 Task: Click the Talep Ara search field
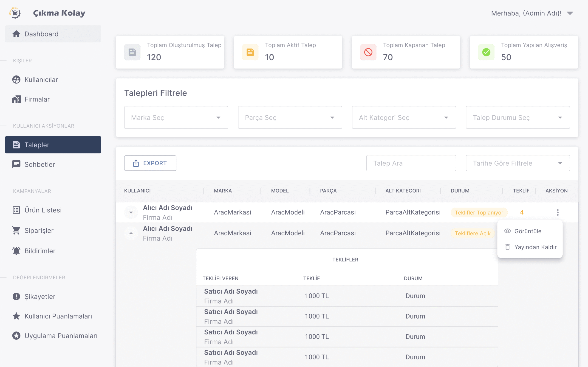point(411,163)
